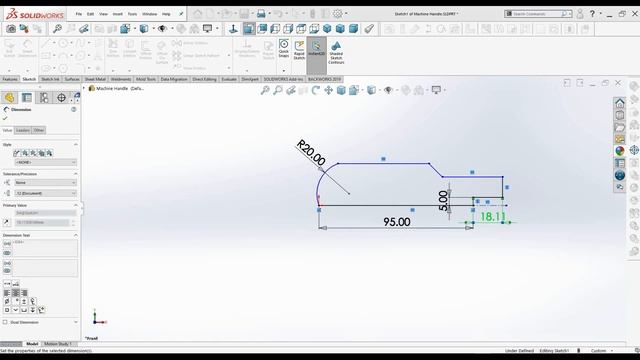This screenshot has width=640, height=360.
Task: Click the Quick Snaps tool
Action: coord(284,49)
